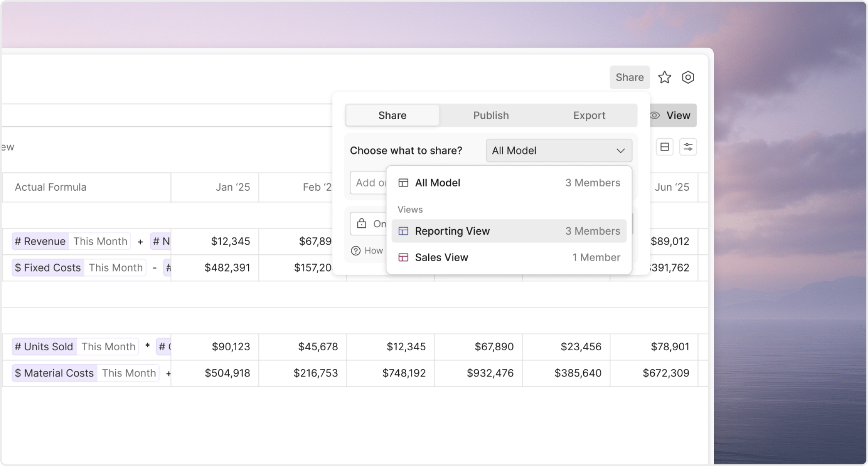
Task: Click the $12,345 cell under Jan '25
Action: (x=215, y=241)
